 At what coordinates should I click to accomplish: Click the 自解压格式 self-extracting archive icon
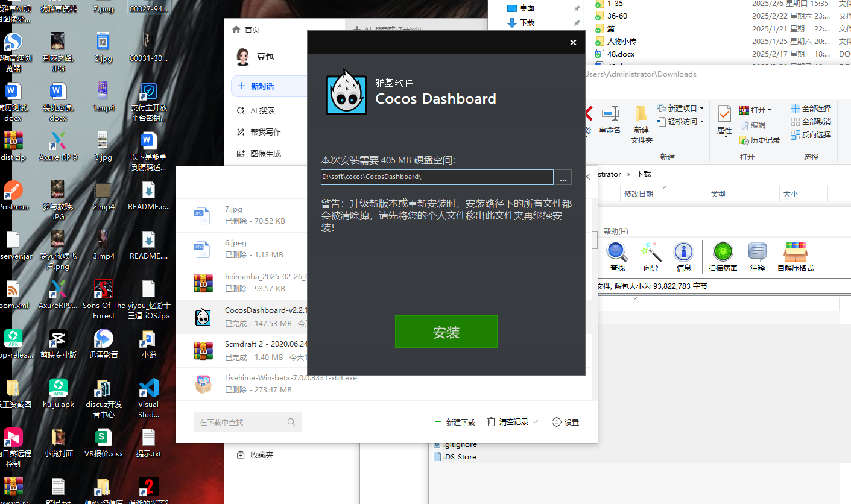(797, 256)
